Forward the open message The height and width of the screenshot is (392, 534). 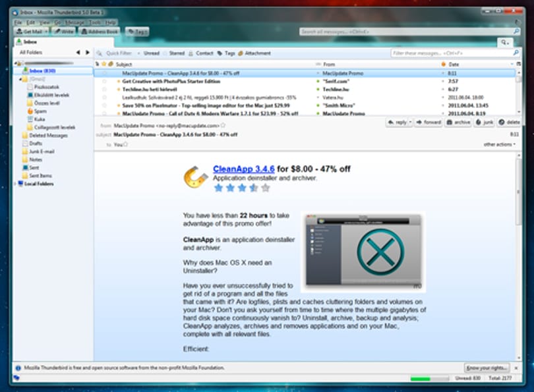tap(429, 122)
